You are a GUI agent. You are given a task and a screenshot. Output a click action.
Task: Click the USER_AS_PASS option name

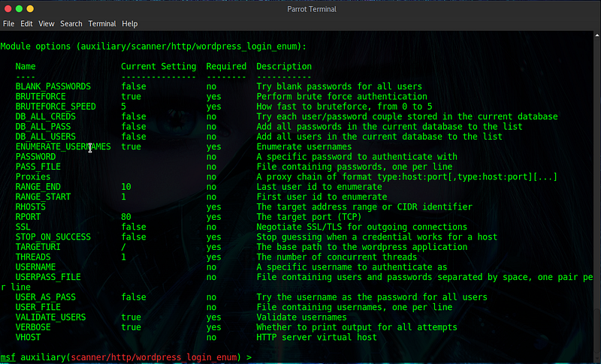tap(46, 297)
